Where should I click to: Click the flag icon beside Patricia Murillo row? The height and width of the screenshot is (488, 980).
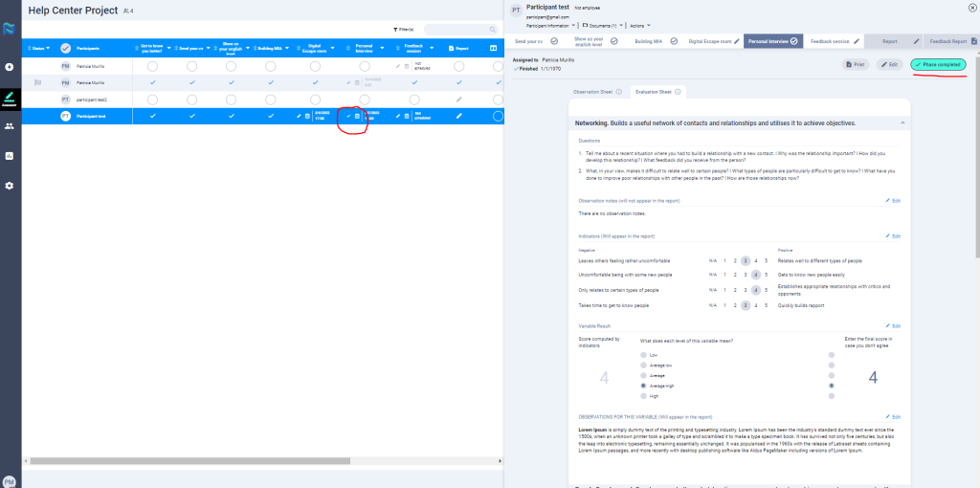click(38, 83)
